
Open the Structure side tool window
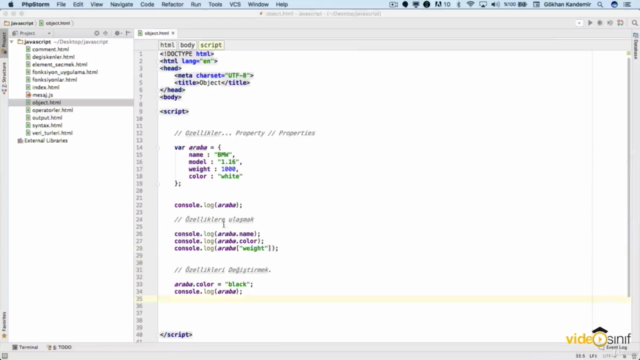4,78
